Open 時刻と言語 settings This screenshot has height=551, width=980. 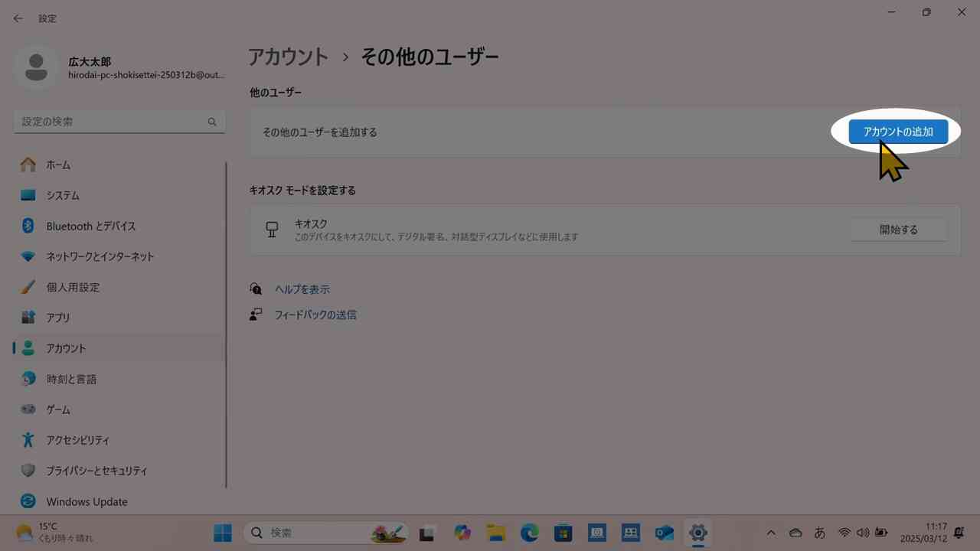tap(70, 379)
